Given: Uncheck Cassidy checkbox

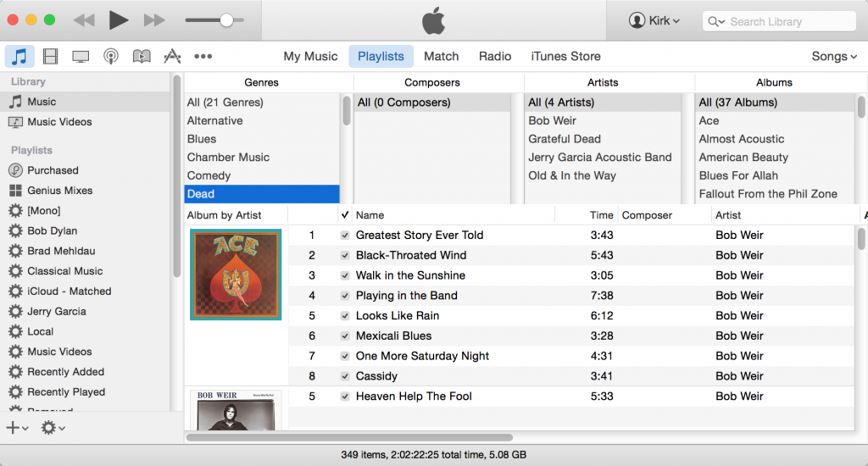Looking at the screenshot, I should pyautogui.click(x=345, y=376).
